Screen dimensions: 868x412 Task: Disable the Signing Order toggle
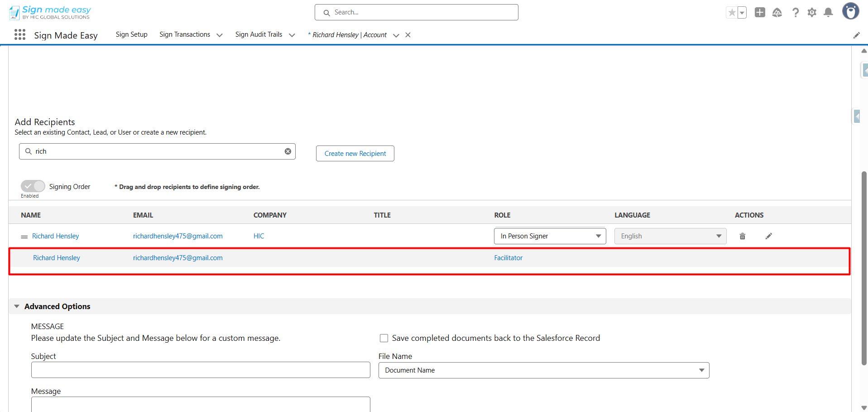pyautogui.click(x=33, y=186)
